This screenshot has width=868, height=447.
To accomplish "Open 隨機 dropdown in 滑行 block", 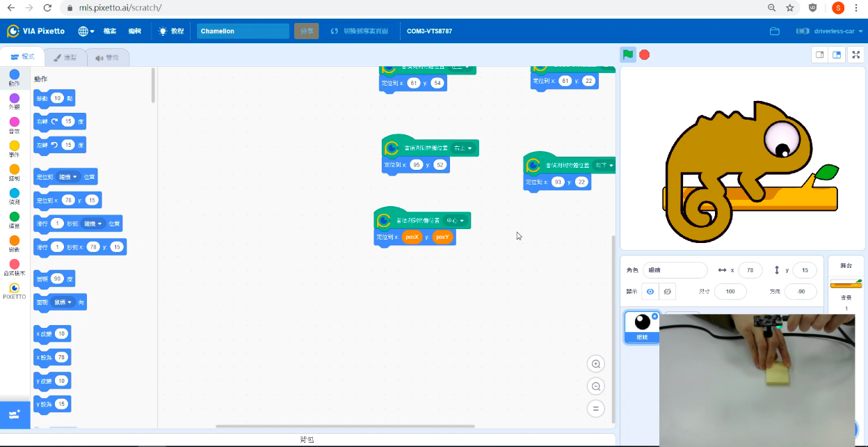I will point(92,223).
